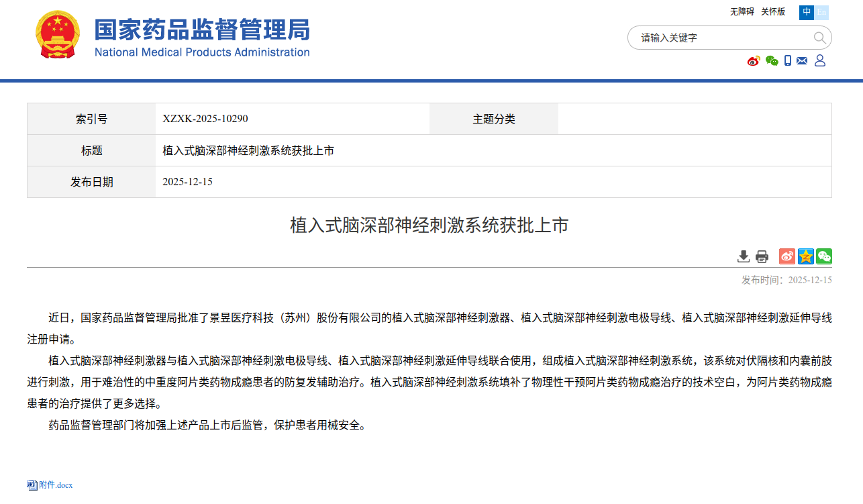
Task: Click the blue envelope mail icon
Action: [x=802, y=61]
